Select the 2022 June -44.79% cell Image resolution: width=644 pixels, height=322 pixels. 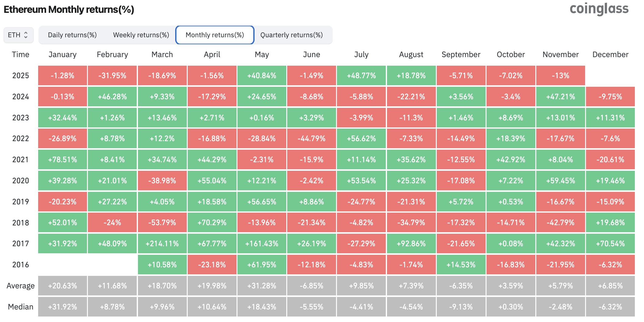(312, 138)
